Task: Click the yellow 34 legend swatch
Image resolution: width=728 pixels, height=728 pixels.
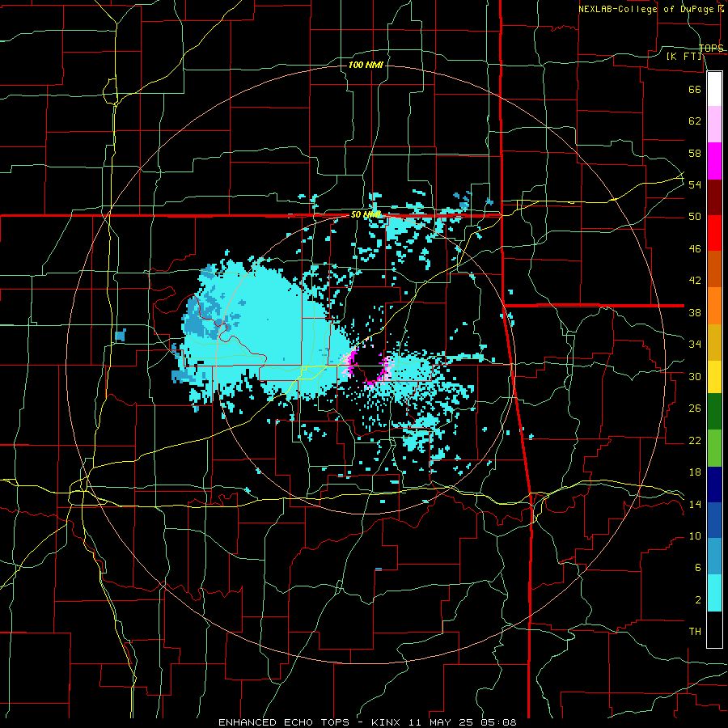Action: (x=714, y=376)
